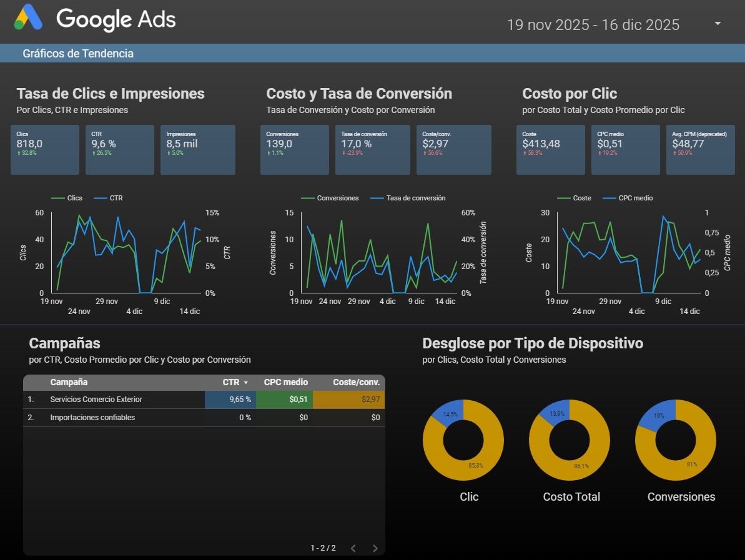Open the date range dropdown arrow
Viewport: 745px width, 560px height.
point(718,24)
